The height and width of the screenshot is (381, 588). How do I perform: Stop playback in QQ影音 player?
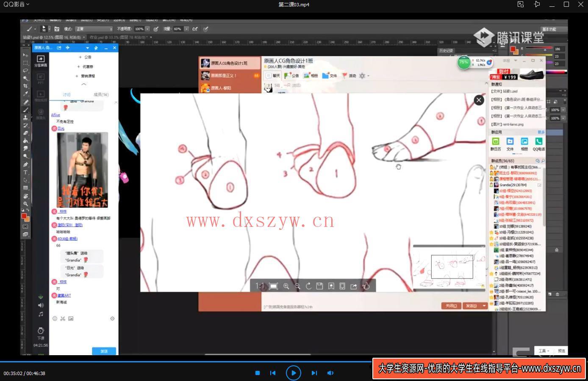click(x=257, y=373)
